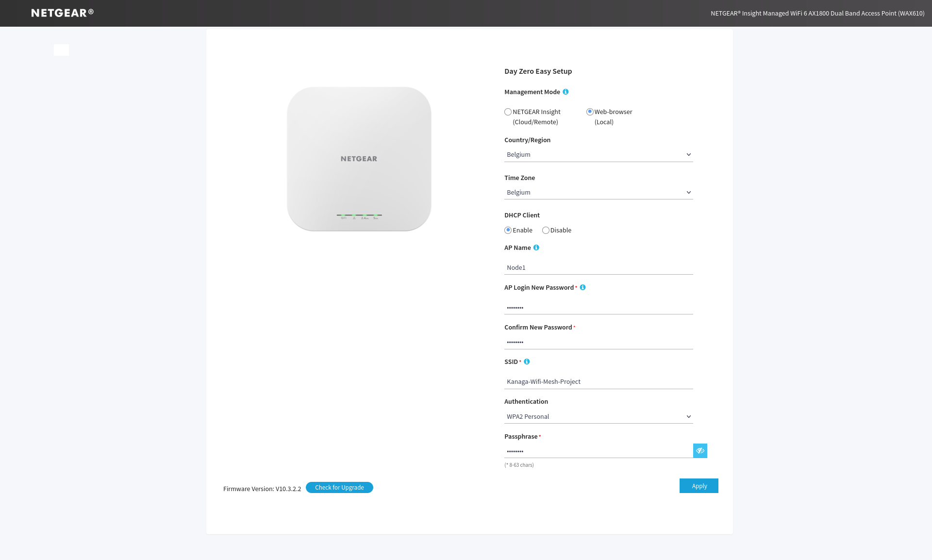Disable the DHCP Client option

(x=546, y=230)
